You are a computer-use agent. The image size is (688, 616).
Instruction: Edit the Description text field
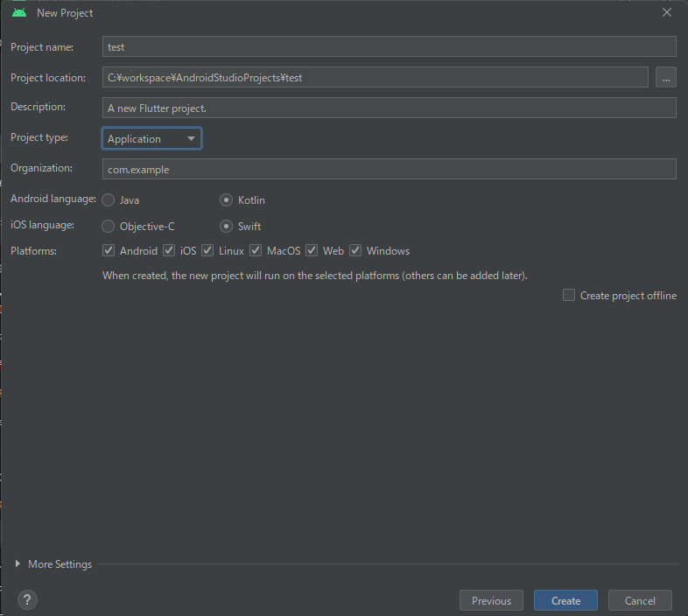pos(390,108)
